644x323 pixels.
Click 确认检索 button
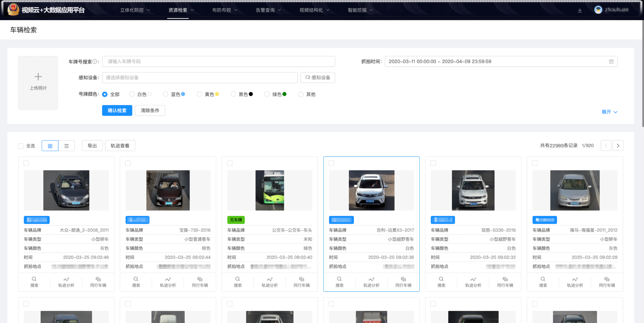117,111
